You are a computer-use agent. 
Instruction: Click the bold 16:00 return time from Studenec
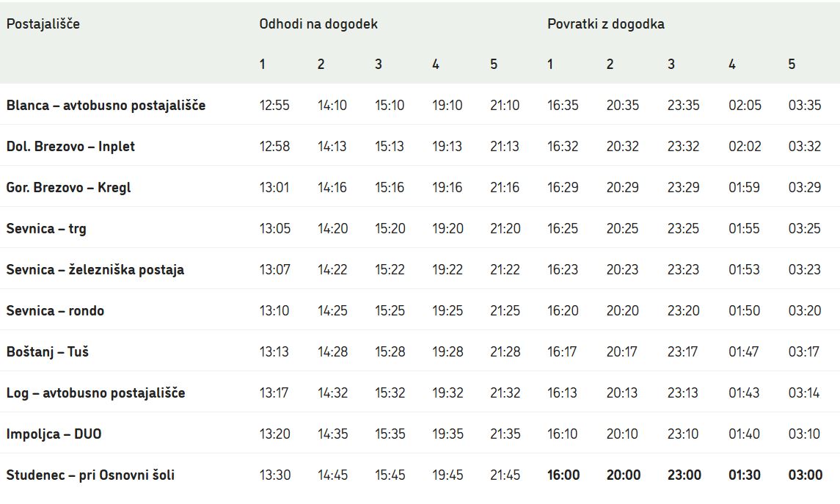(x=563, y=475)
